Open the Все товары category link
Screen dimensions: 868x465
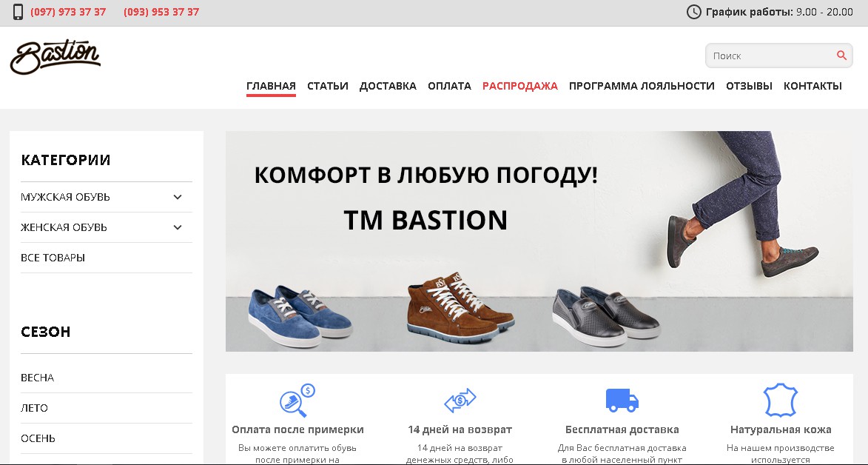(x=53, y=258)
